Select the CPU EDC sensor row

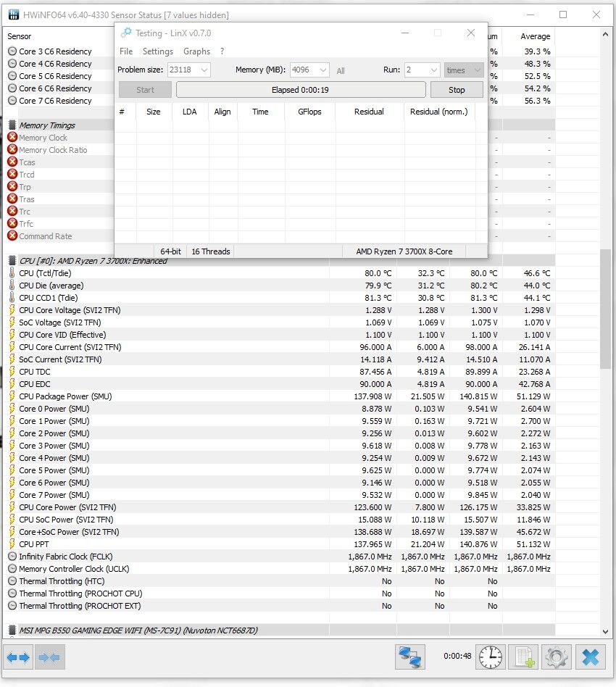(x=279, y=384)
